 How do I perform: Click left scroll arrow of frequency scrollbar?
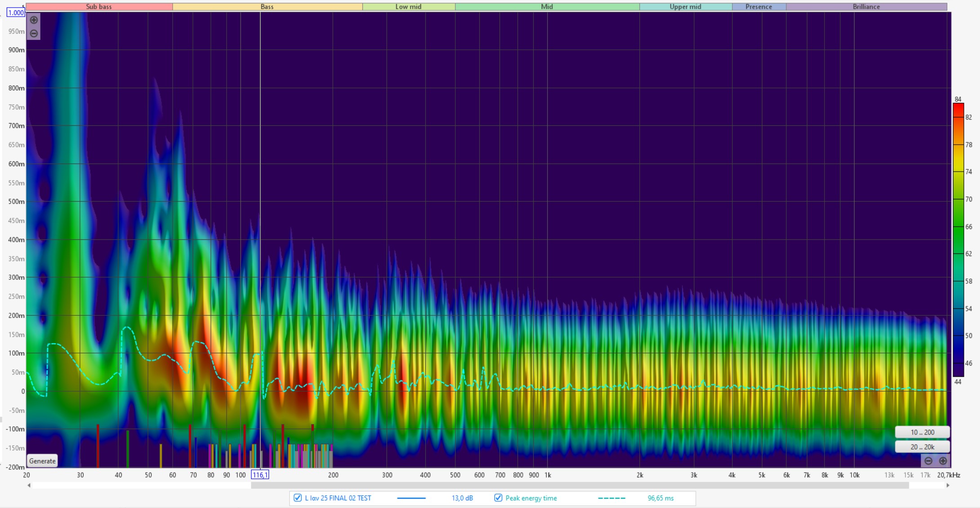click(x=29, y=485)
